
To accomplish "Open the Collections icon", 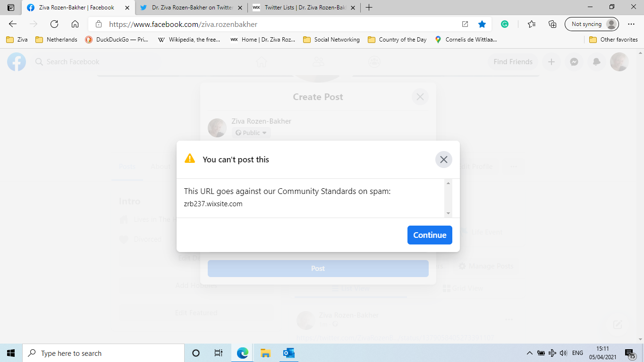I will click(552, 24).
